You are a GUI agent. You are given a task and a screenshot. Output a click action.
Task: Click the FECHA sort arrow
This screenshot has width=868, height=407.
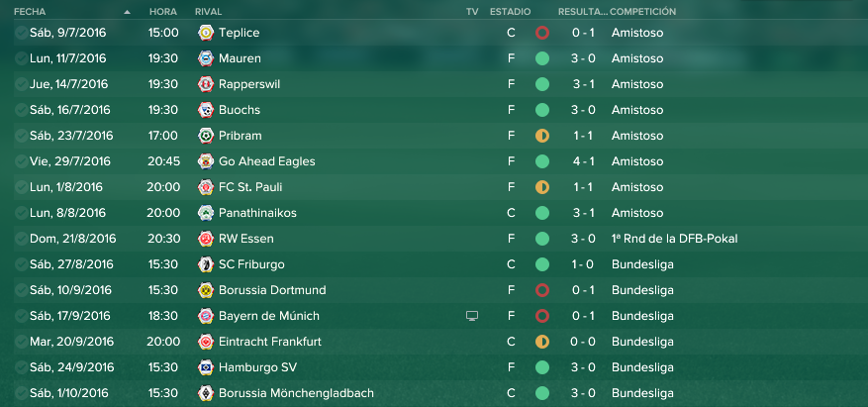click(128, 12)
